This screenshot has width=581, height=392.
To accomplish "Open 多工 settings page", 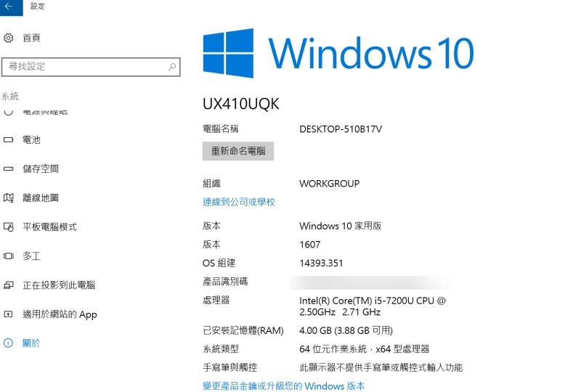I will (31, 256).
